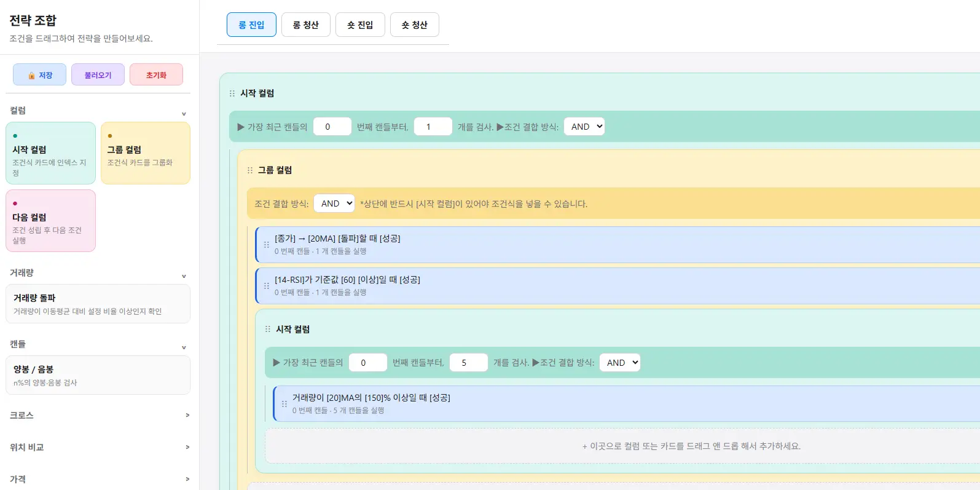Click the "[14-RSI]가 기준값 [60] [이상]일 때 [성공]" text
The width and height of the screenshot is (980, 490).
click(x=347, y=280)
